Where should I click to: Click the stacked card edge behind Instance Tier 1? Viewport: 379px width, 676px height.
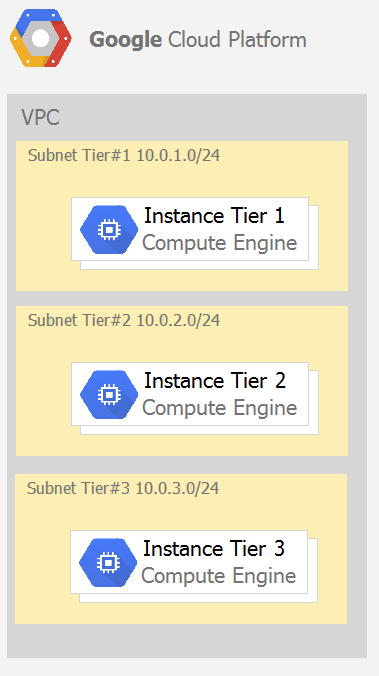314,237
